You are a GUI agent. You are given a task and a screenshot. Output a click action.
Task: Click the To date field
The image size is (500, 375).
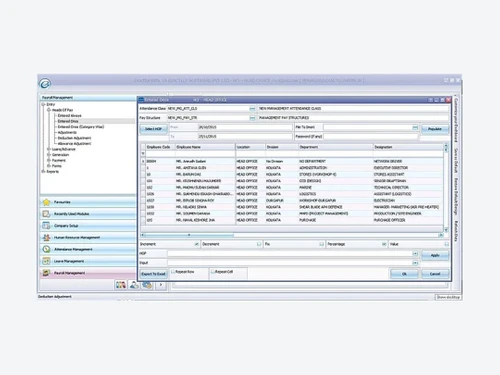click(x=245, y=137)
